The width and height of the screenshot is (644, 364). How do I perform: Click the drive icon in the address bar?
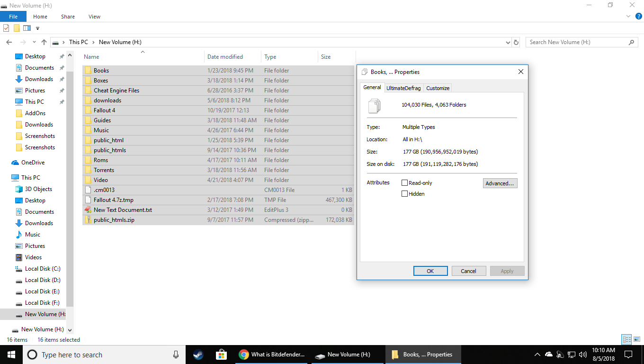[56, 42]
